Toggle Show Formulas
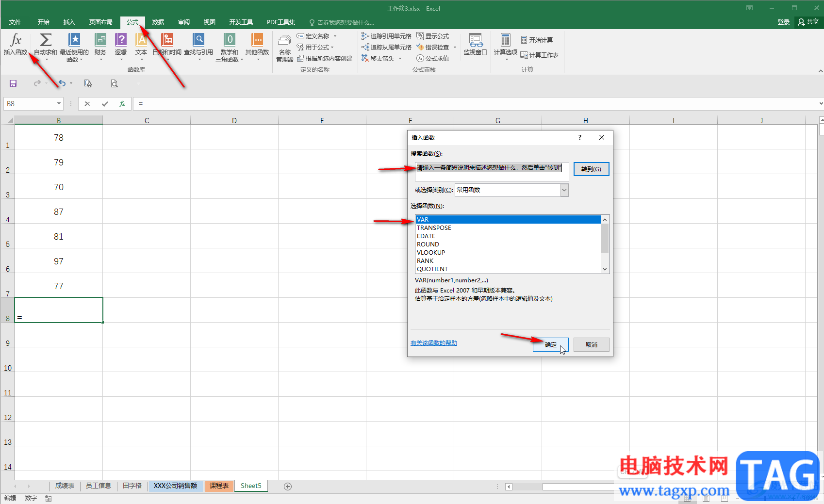This screenshot has width=824, height=504. [x=432, y=36]
